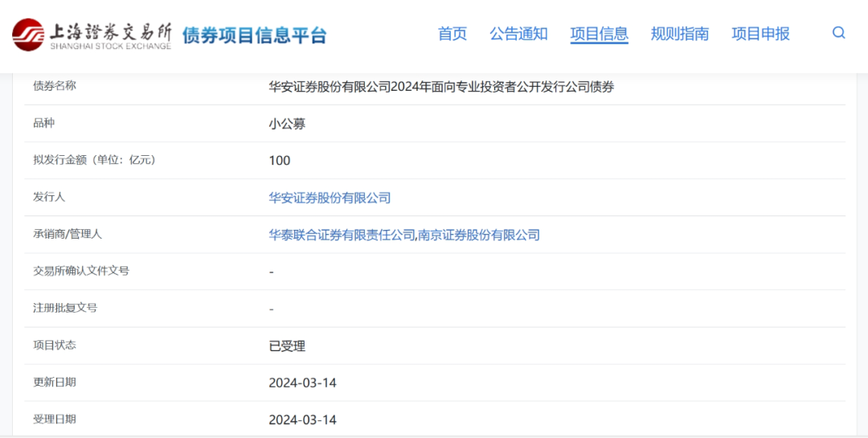The height and width of the screenshot is (438, 868).
Task: Click the 受理日期 label
Action: coord(55,420)
